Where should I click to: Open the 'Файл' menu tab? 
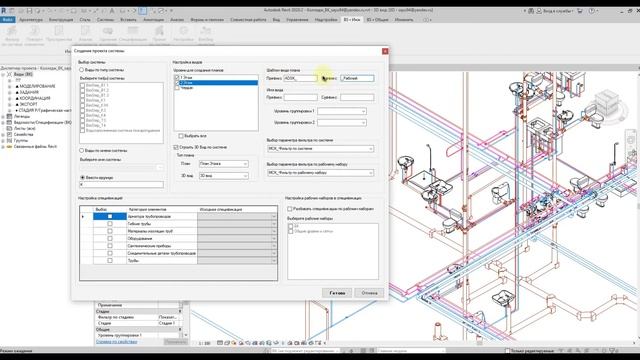point(8,20)
